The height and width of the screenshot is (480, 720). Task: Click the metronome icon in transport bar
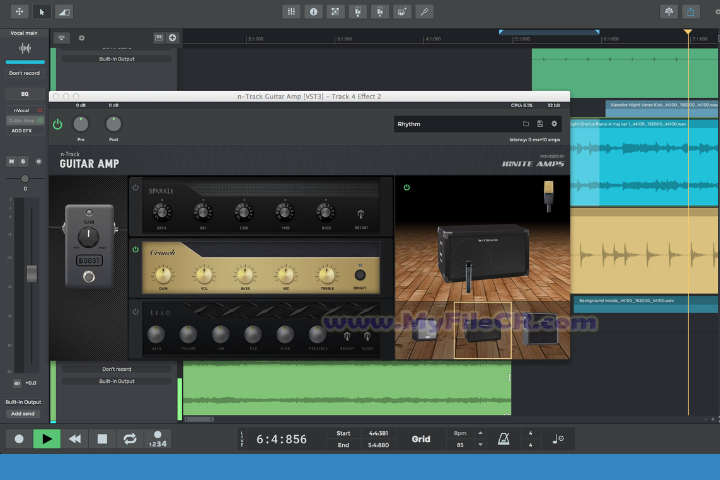click(x=504, y=439)
